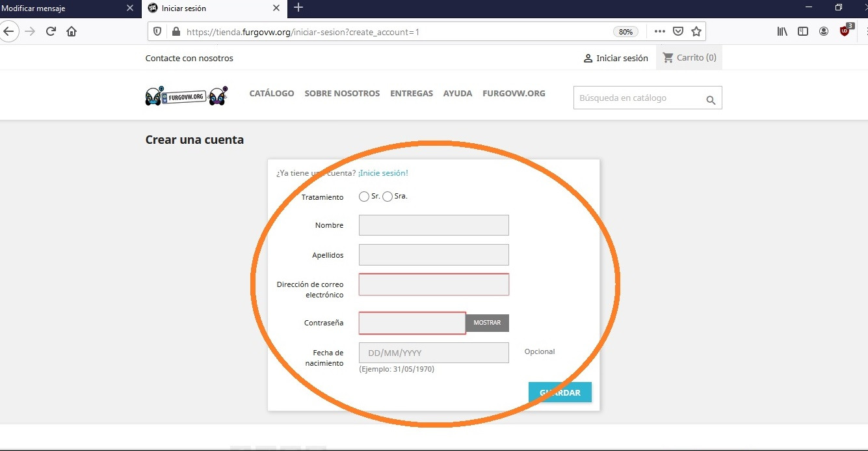Restore the browser window size
The height and width of the screenshot is (451, 868).
tap(839, 7)
